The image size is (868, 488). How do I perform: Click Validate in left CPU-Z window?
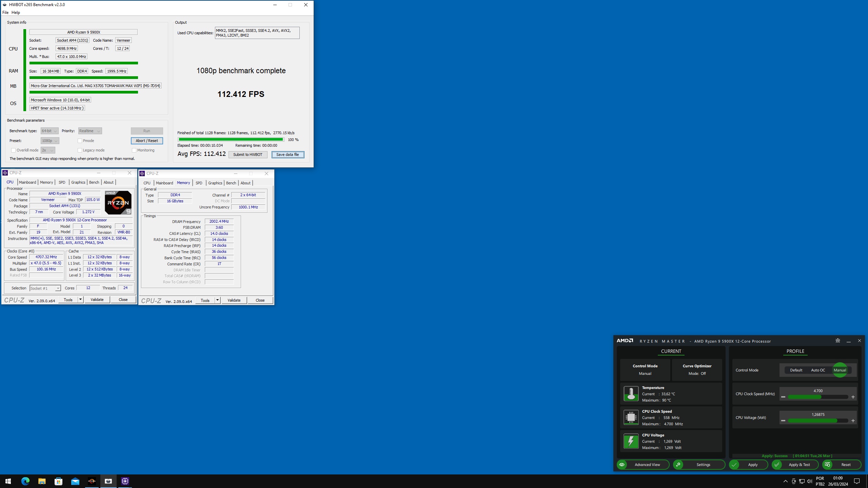[x=97, y=300]
